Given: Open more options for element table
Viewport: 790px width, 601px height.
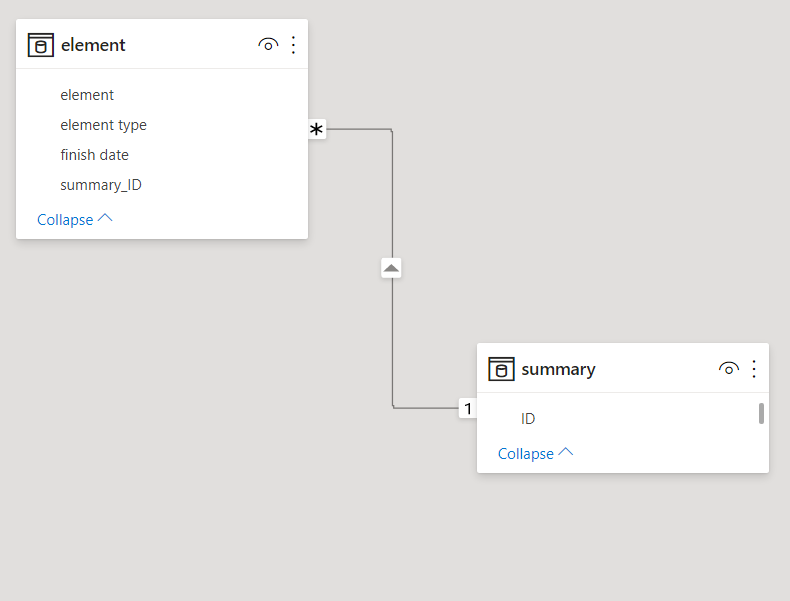Looking at the screenshot, I should tap(293, 45).
